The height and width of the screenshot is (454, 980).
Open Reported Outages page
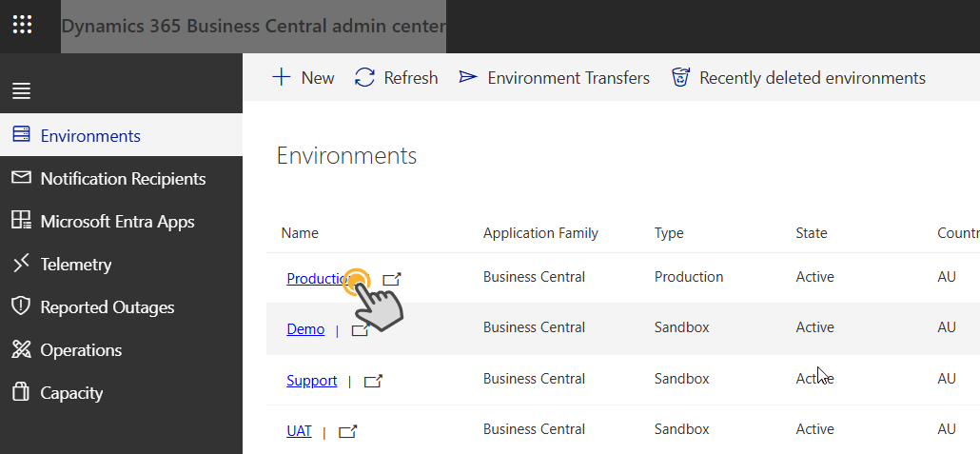click(x=107, y=307)
